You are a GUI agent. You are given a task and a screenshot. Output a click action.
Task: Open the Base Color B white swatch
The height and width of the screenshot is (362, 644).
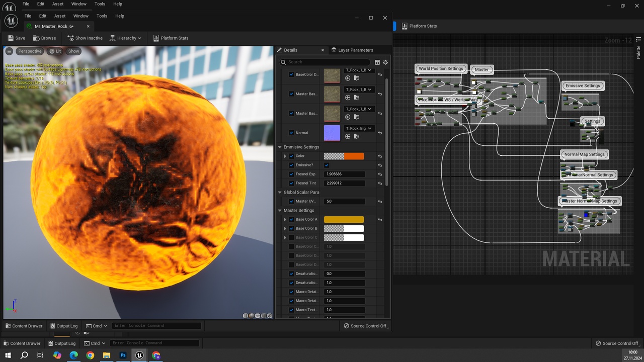click(354, 229)
